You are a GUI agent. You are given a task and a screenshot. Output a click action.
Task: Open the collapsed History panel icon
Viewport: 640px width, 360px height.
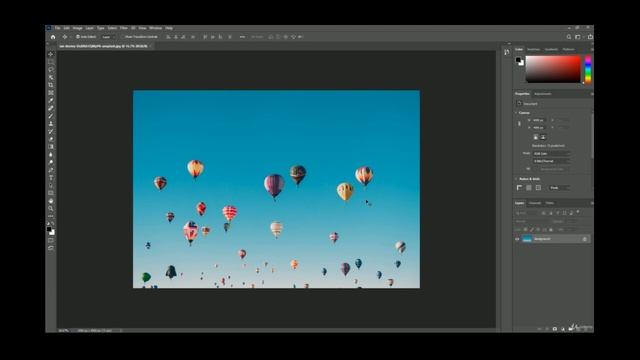pos(507,52)
